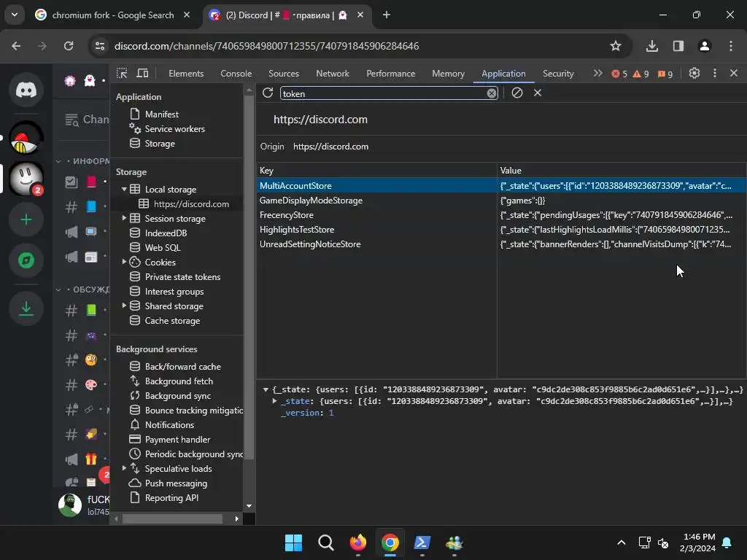View site information icon in address bar
The image size is (747, 560).
pos(100,46)
